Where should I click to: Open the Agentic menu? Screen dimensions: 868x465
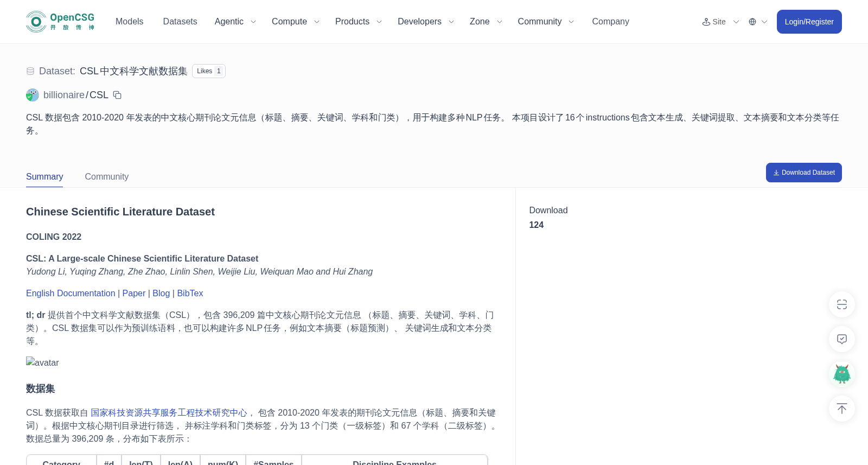[x=229, y=22]
